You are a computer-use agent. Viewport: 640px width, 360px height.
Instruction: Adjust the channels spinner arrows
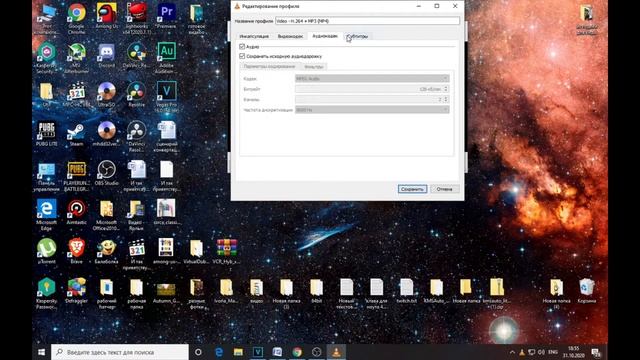[446, 99]
